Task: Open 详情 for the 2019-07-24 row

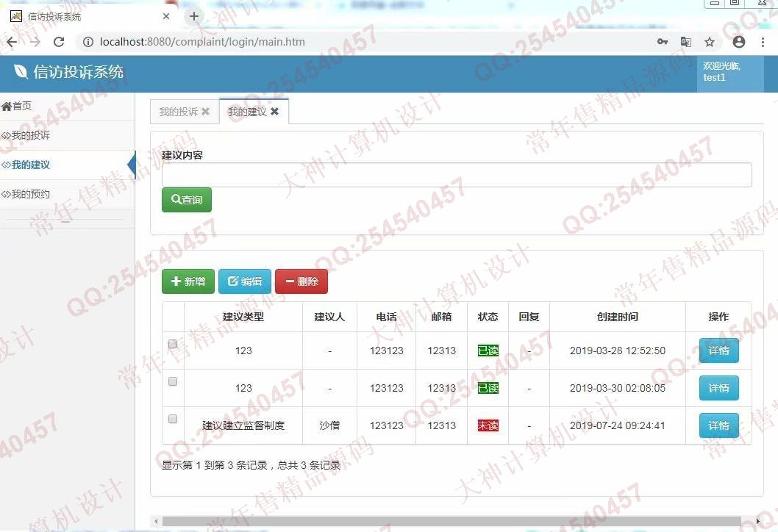Action: coord(719,425)
